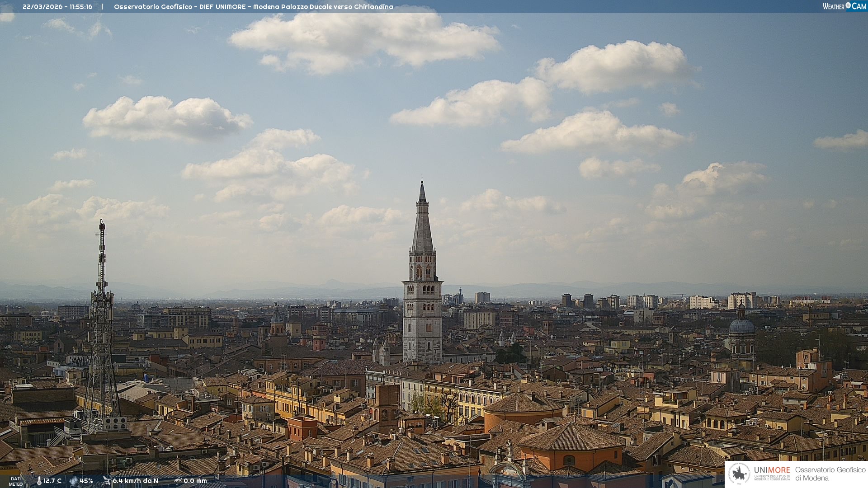Click the UNIMORE wordmark text
The height and width of the screenshot is (488, 868).
coord(772,470)
